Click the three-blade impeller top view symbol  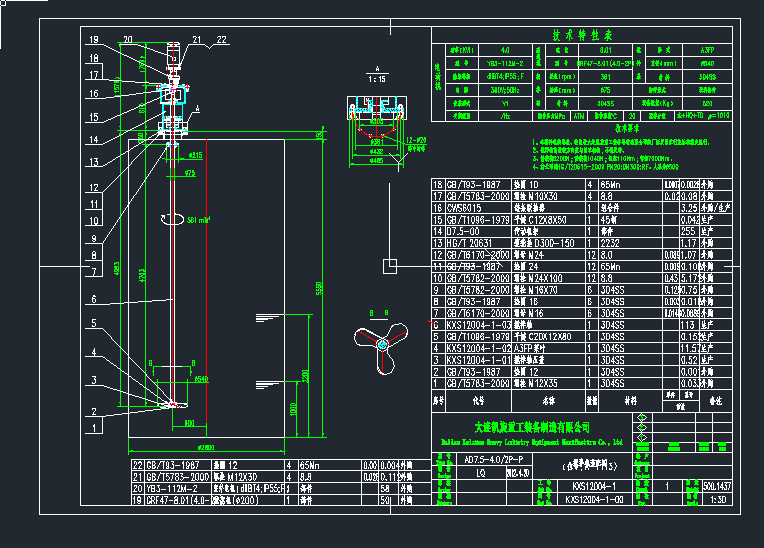[381, 341]
